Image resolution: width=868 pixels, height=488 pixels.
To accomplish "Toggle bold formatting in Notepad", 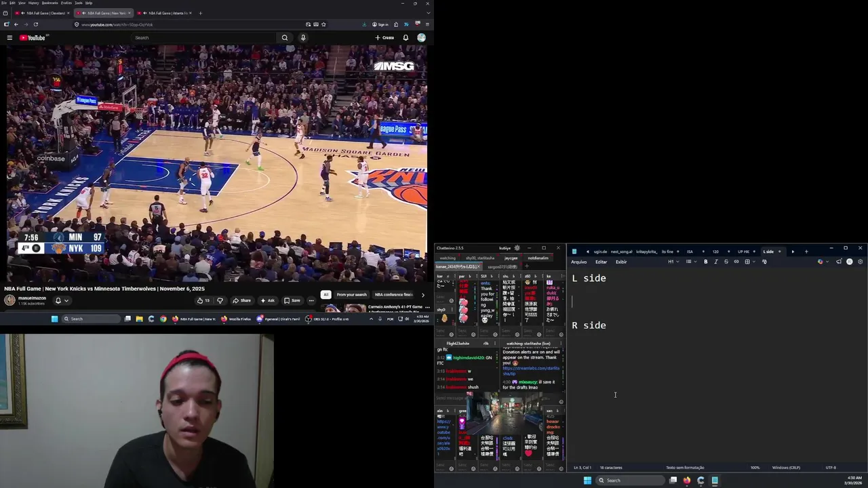I will pos(705,262).
